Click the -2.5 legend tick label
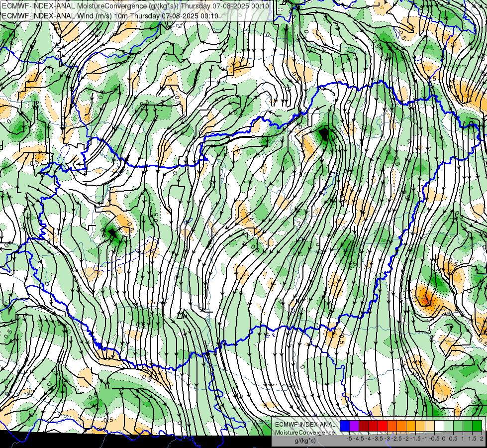487x448 pixels. [x=396, y=439]
